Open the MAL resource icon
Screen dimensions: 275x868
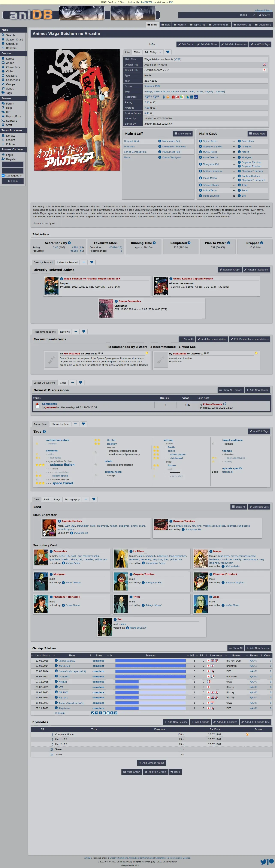196,97
